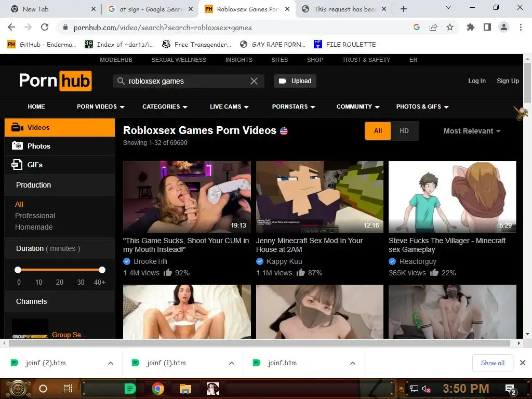This screenshot has height=399, width=532.
Task: Click the maximum duration slider handle
Action: click(102, 270)
